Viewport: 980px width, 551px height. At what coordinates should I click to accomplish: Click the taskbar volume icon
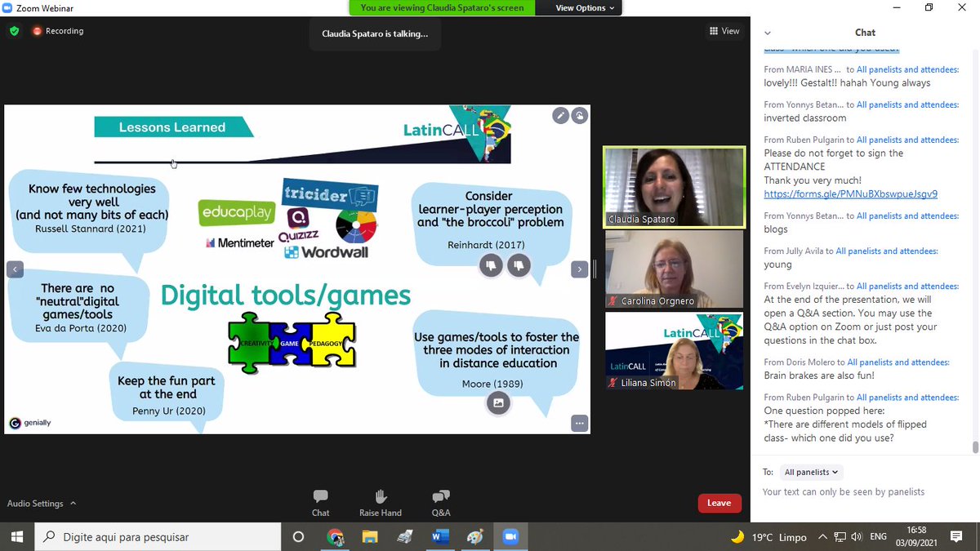tap(855, 537)
